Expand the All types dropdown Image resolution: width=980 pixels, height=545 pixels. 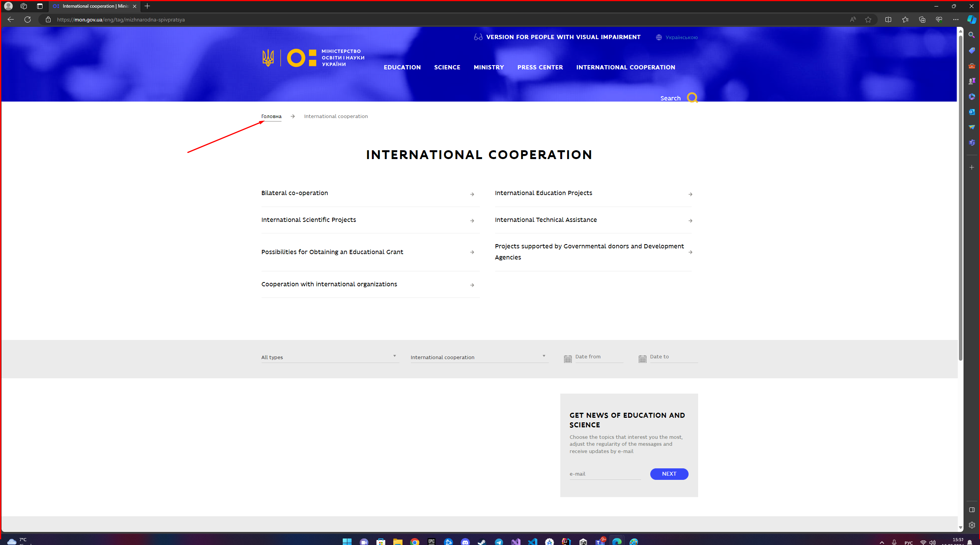click(x=329, y=357)
